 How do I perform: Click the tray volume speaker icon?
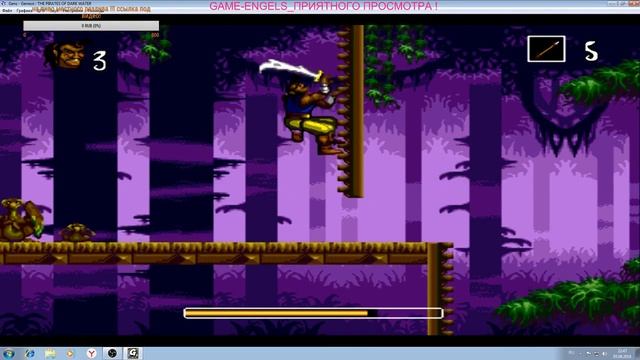coord(604,354)
